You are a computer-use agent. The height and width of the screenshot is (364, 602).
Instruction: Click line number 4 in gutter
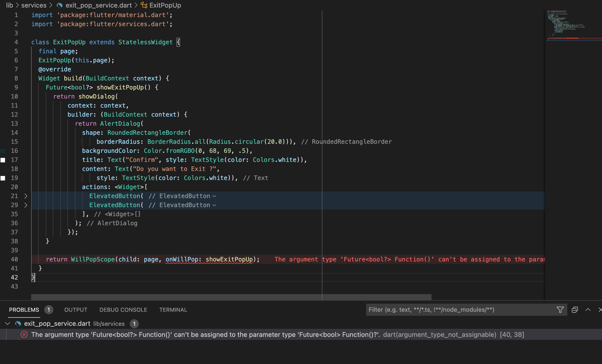(16, 42)
